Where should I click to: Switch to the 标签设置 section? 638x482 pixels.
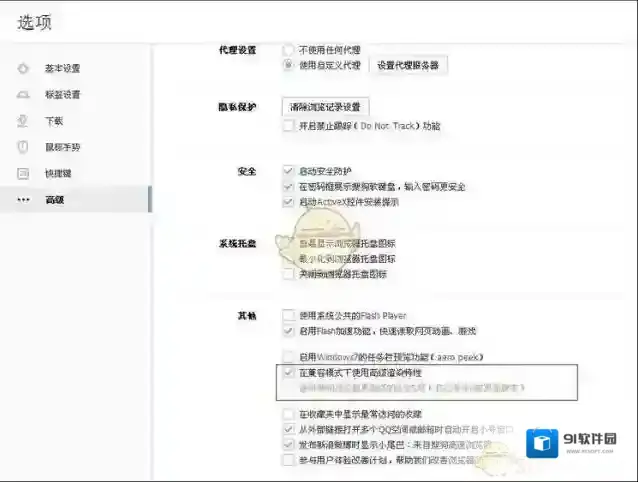[61, 95]
